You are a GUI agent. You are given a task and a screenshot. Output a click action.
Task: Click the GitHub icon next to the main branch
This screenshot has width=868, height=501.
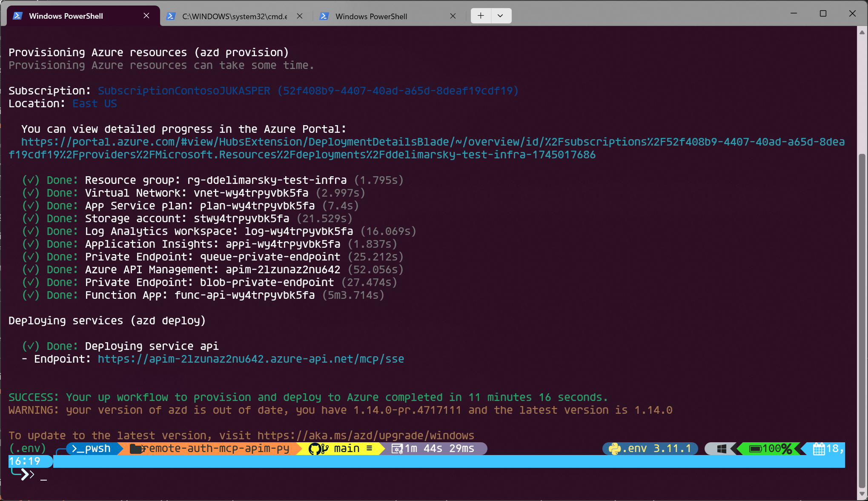(315, 449)
